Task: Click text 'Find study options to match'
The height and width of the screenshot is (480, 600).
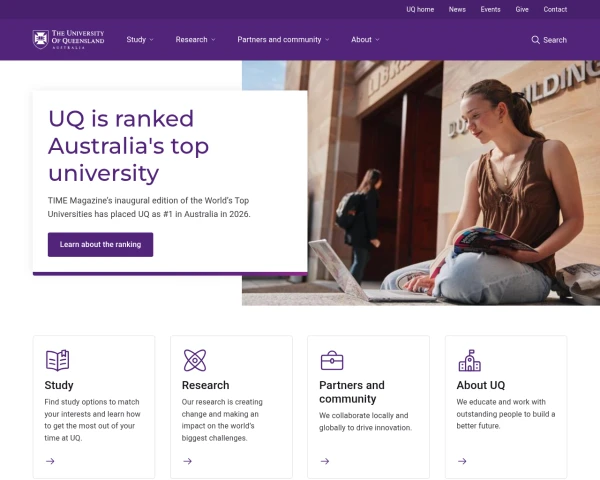Action: point(92,402)
